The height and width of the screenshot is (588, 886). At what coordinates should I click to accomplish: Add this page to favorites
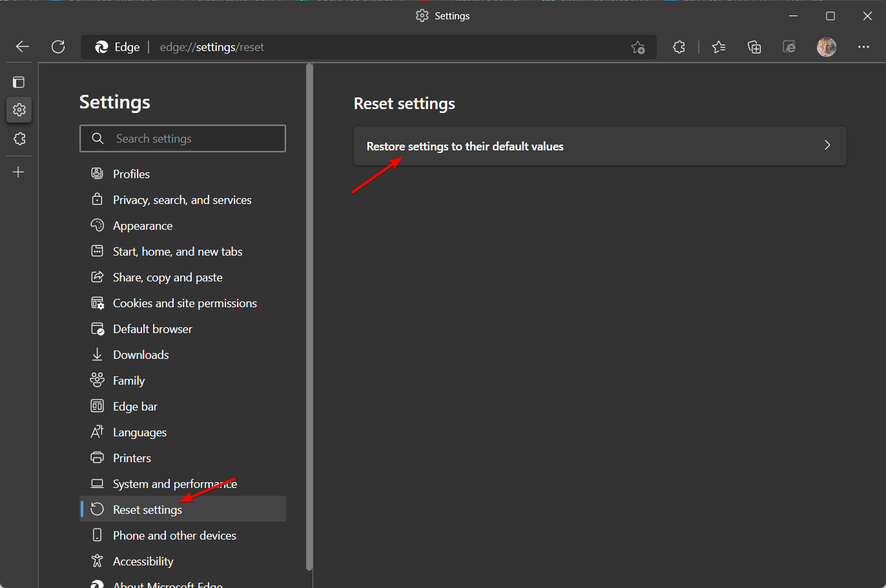tap(638, 47)
